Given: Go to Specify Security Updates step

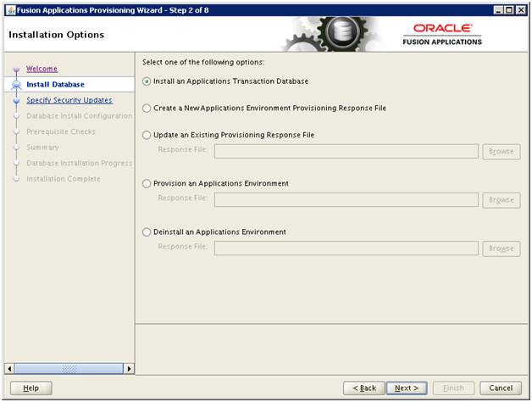Looking at the screenshot, I should (69, 100).
